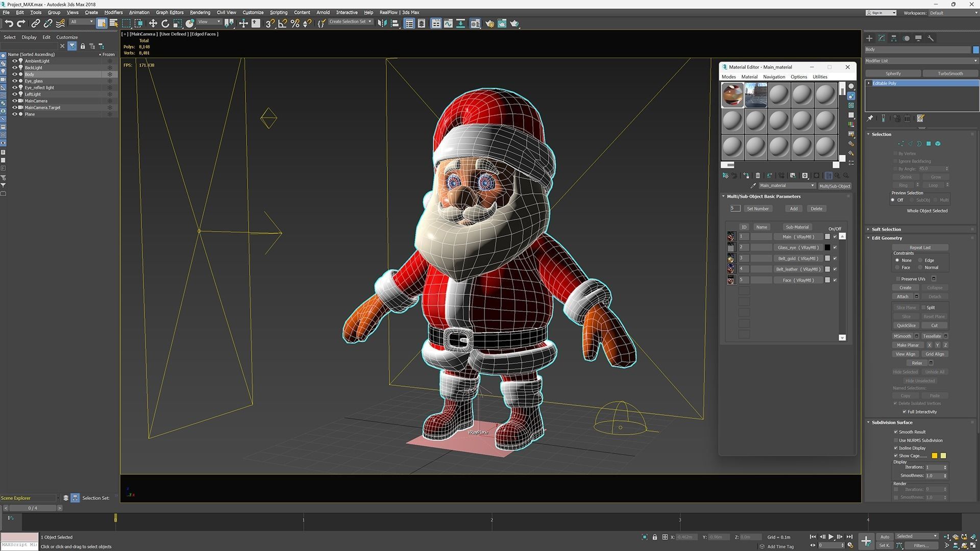Viewport: 980px width, 551px height.
Task: Collapse the Edit Geometry rollout
Action: pos(887,238)
